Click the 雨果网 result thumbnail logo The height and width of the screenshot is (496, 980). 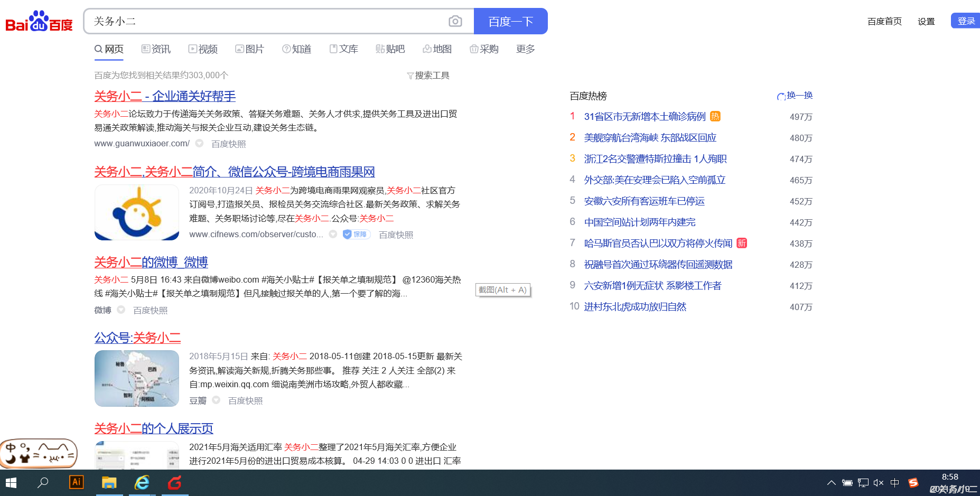tap(137, 212)
